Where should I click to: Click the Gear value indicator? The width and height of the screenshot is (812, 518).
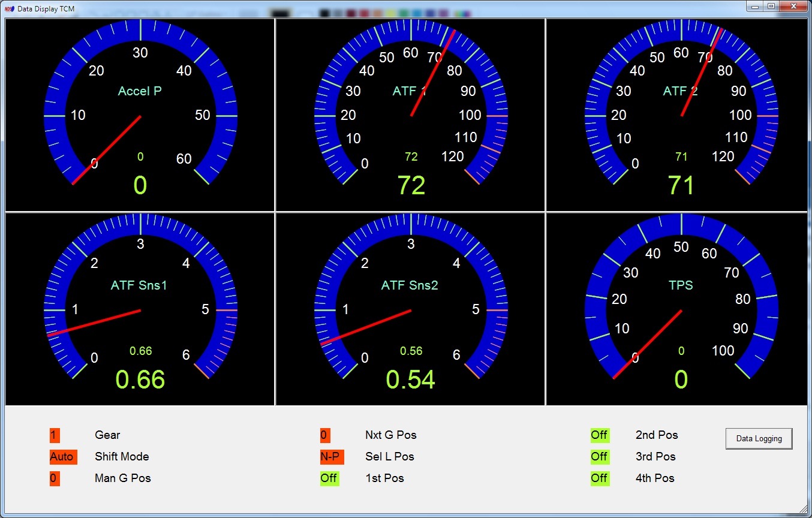[x=55, y=435]
